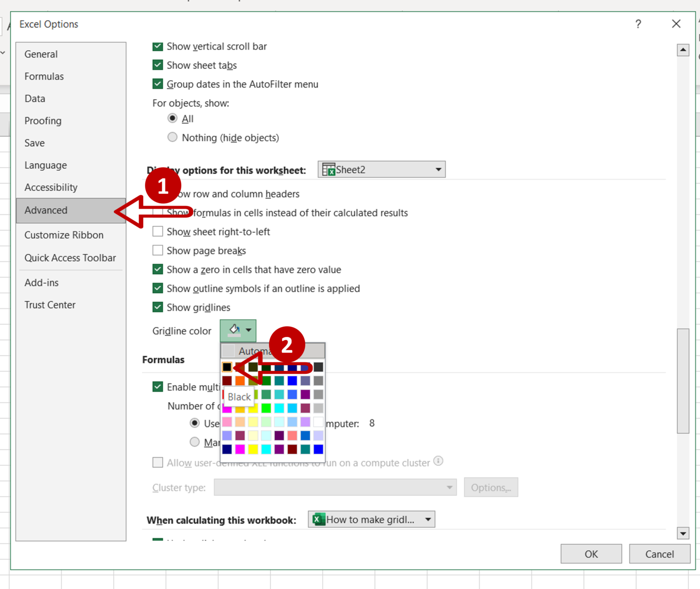This screenshot has width=700, height=589.
Task: Click the Formulas section heading
Action: (x=163, y=359)
